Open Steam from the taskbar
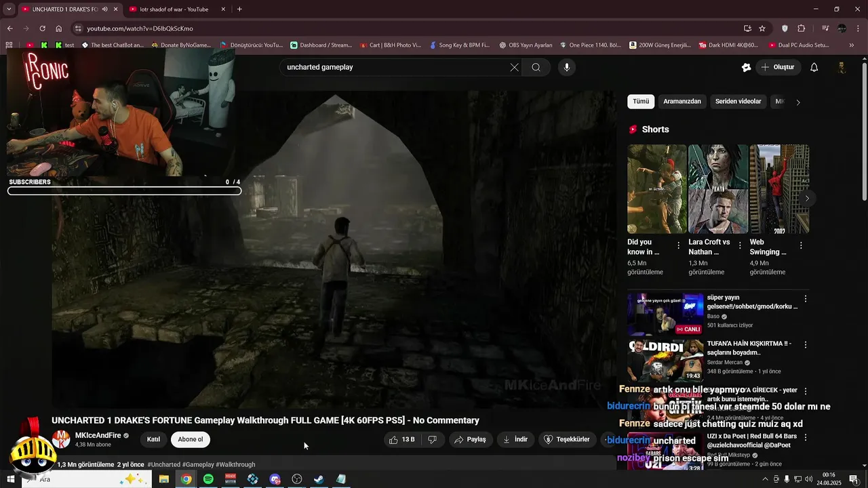 click(319, 479)
